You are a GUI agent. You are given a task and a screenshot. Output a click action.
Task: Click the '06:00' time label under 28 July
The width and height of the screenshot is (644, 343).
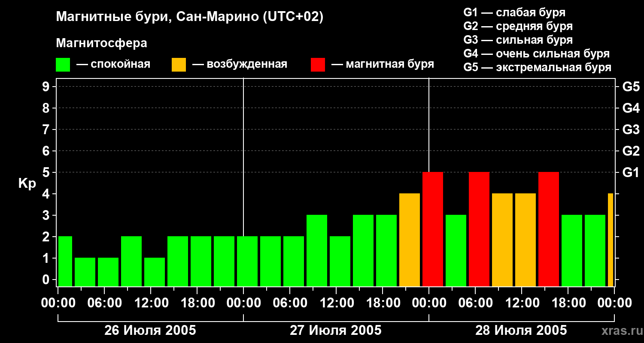coord(475,303)
